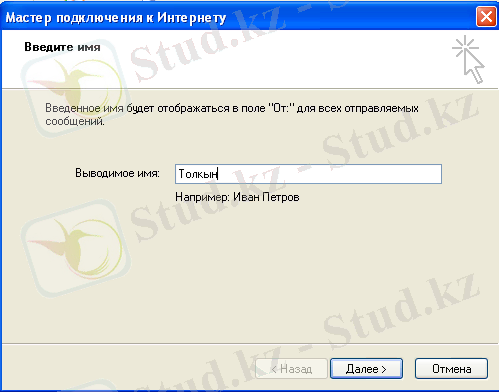This screenshot has width=499, height=392.
Task: Click the word сообщений in the description
Action: (75, 121)
